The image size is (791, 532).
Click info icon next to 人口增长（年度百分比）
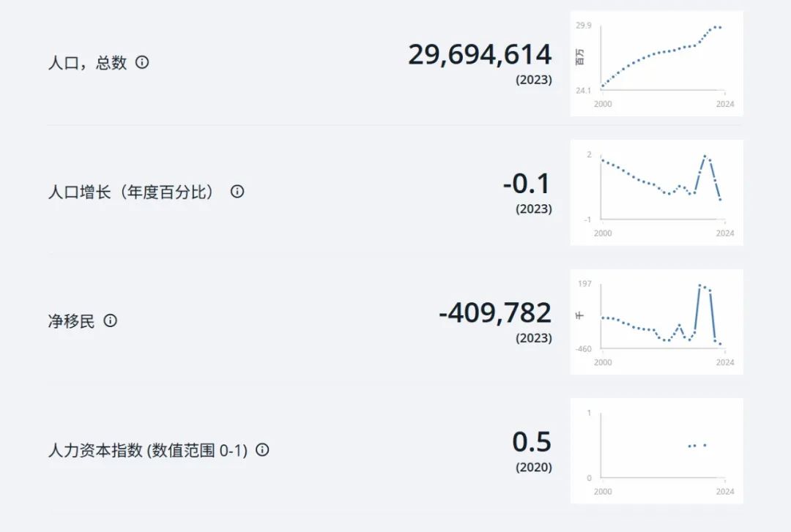tap(237, 191)
